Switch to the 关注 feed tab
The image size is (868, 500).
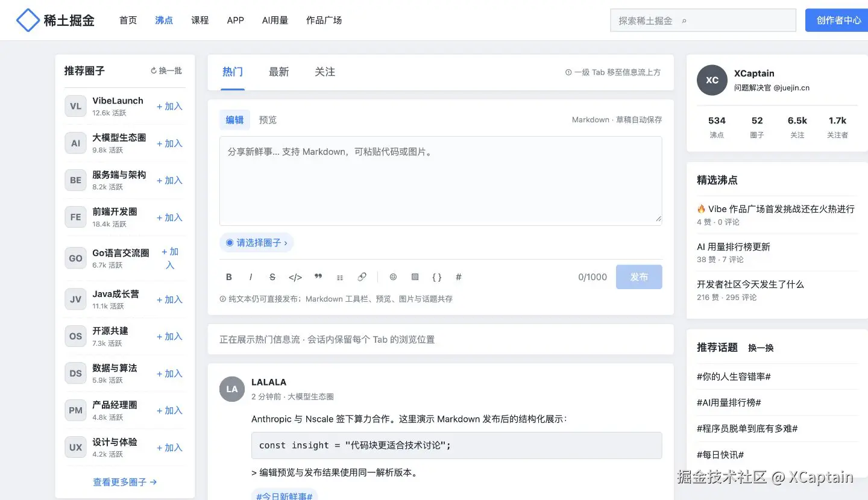coord(325,72)
